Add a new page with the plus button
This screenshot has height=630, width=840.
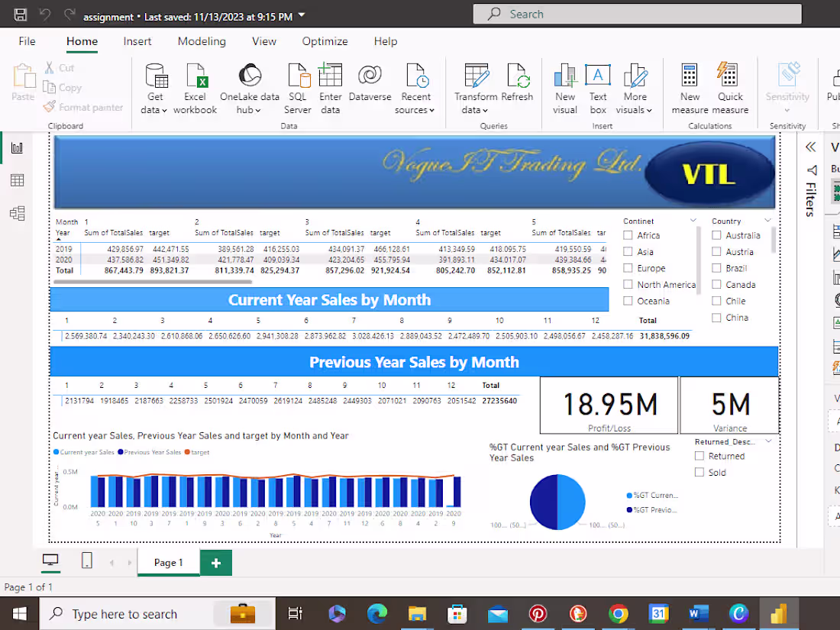tap(215, 562)
